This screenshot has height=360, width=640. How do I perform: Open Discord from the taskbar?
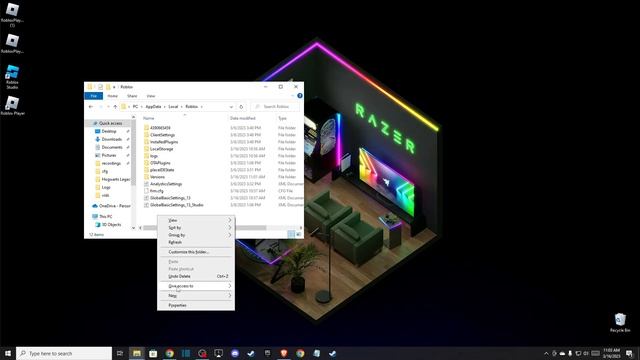pos(235,353)
